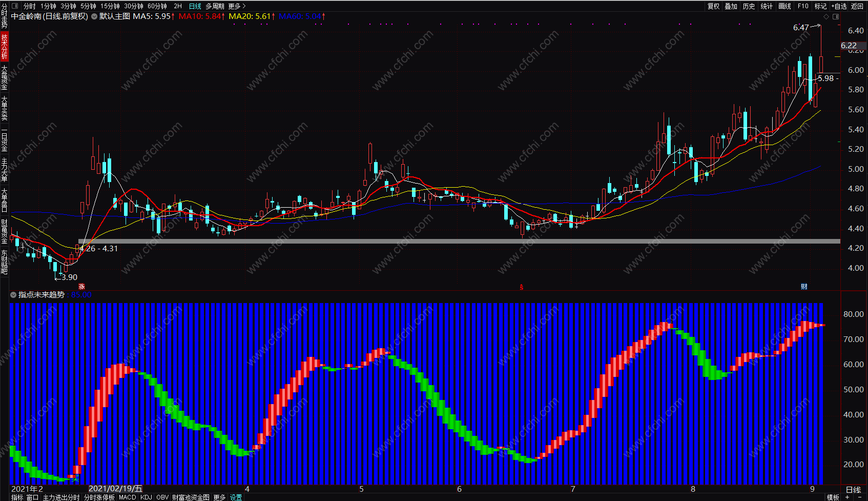
Task: Click the 6.47 high price label
Action: point(801,28)
